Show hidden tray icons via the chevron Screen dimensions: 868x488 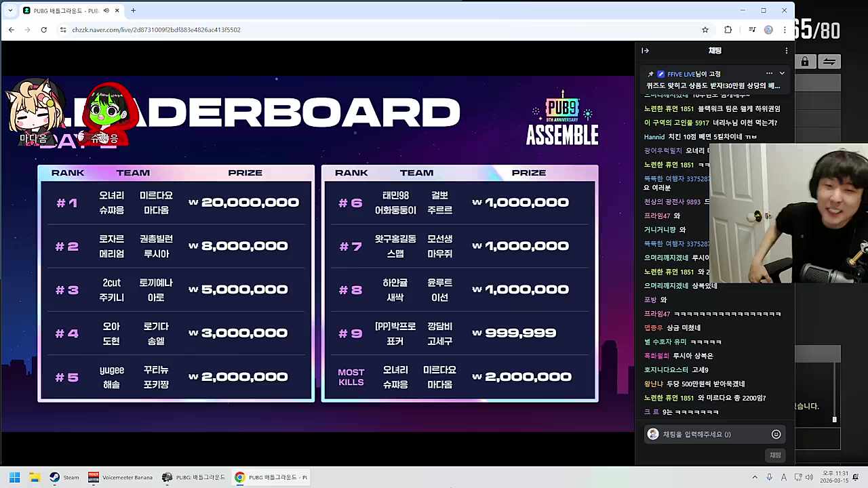click(754, 477)
